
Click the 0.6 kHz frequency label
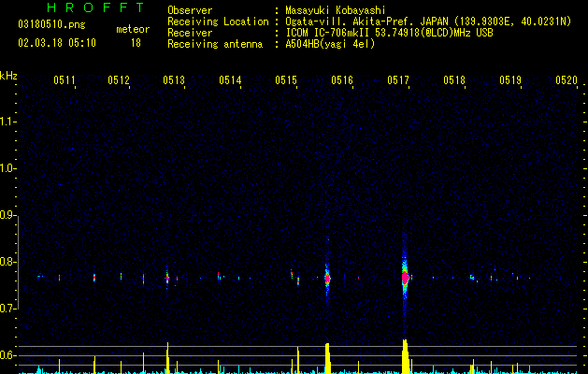point(8,355)
